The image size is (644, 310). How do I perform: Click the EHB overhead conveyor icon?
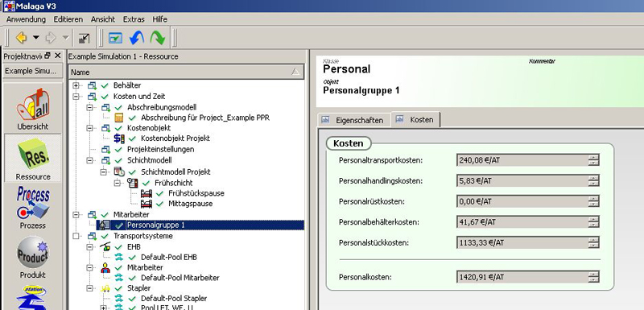[105, 246]
